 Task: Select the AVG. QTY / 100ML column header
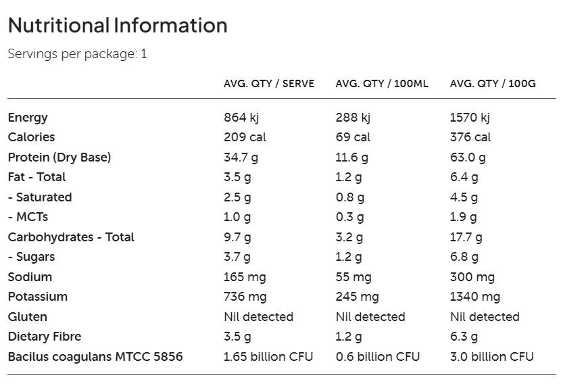382,84
